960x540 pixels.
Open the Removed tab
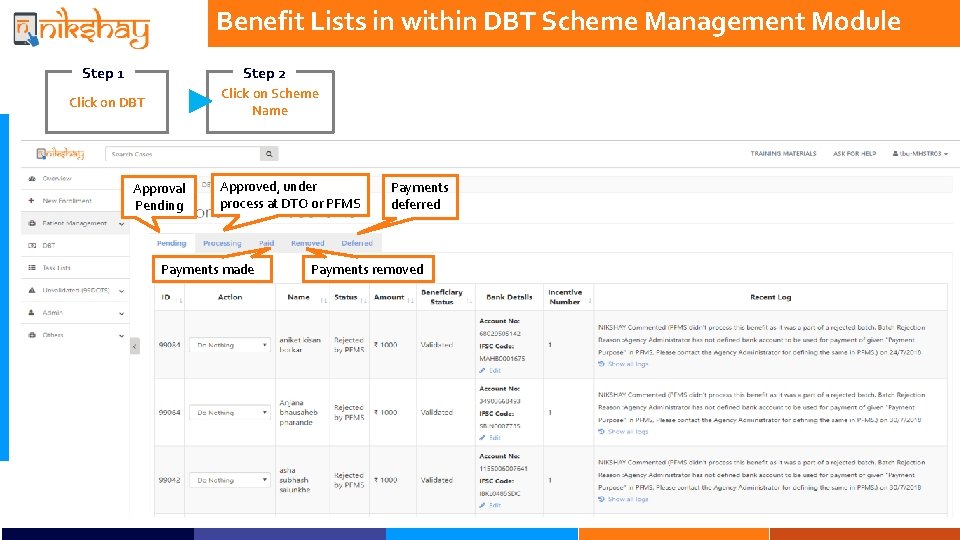click(x=308, y=243)
